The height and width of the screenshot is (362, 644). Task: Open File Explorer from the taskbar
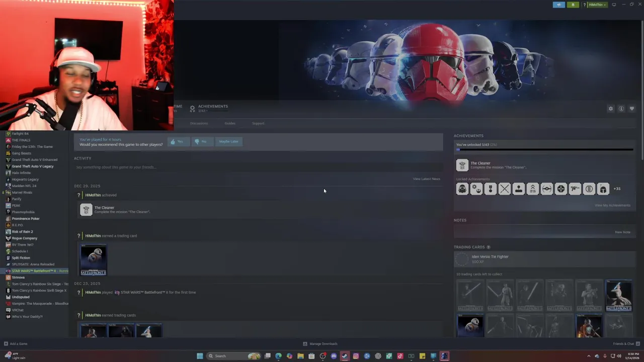(300, 356)
